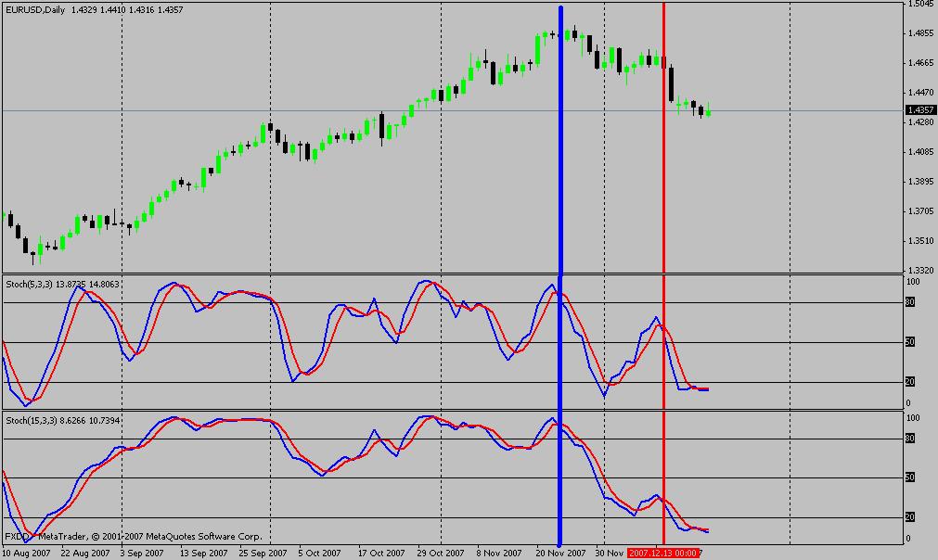938x560 pixels.
Task: Click the thick blue vertical line
Action: [x=560, y=275]
